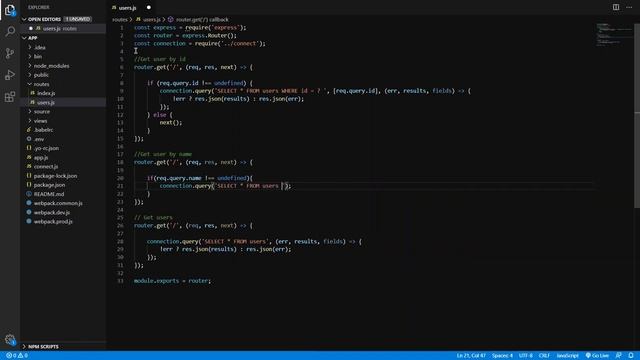The image size is (640, 360).
Task: Open the .env file
Action: point(39,139)
